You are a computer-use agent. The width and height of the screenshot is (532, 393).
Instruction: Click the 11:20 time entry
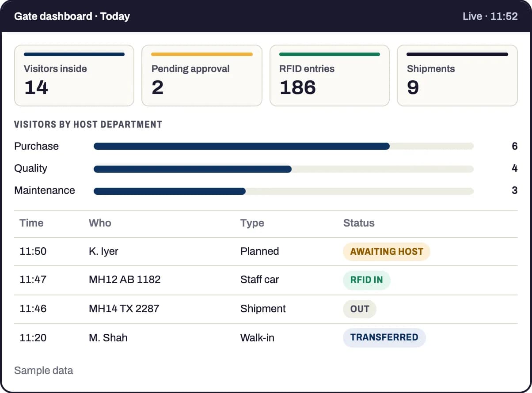click(33, 338)
